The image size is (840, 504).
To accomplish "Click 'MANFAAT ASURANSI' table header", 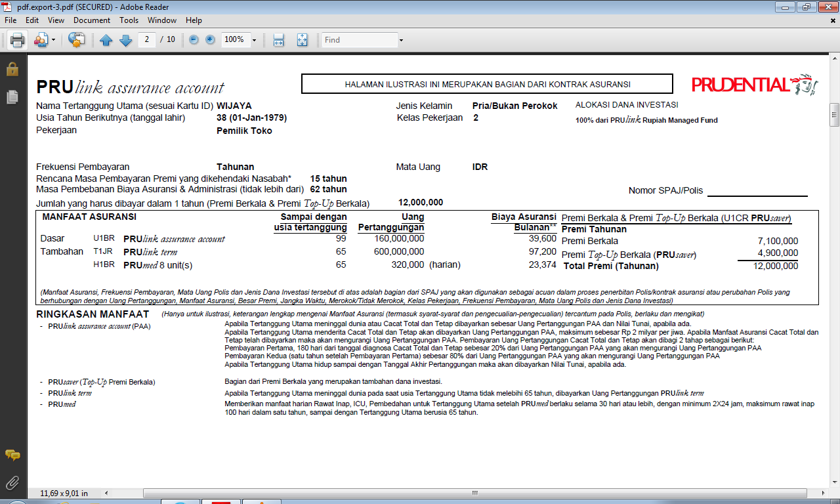I will 89,217.
